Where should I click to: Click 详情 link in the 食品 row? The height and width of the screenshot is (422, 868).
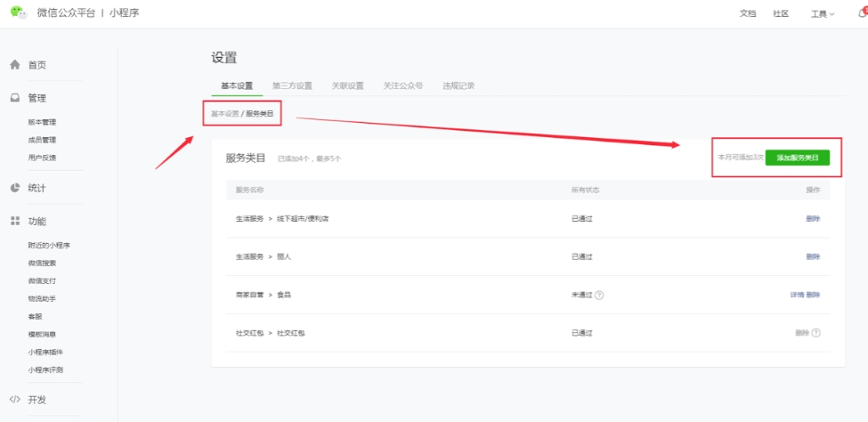(x=796, y=295)
